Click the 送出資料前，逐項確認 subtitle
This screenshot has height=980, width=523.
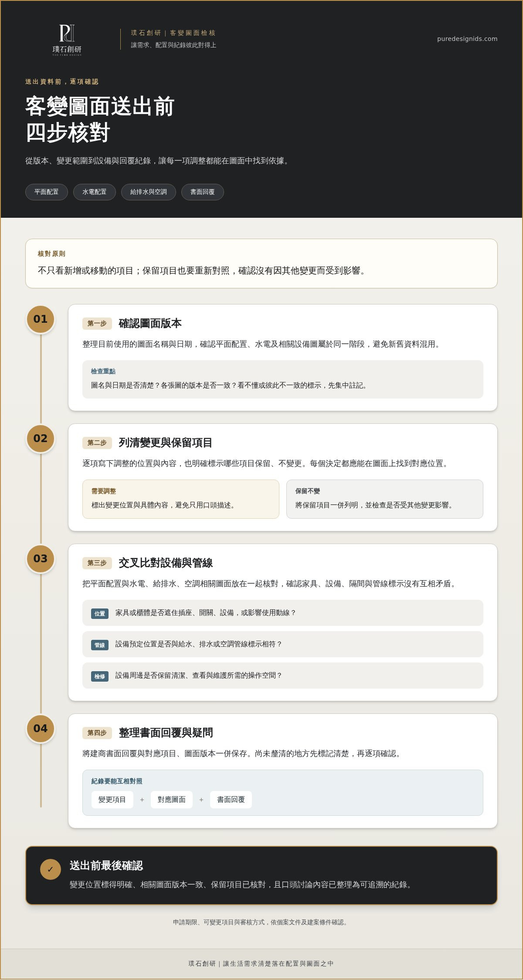pyautogui.click(x=62, y=82)
